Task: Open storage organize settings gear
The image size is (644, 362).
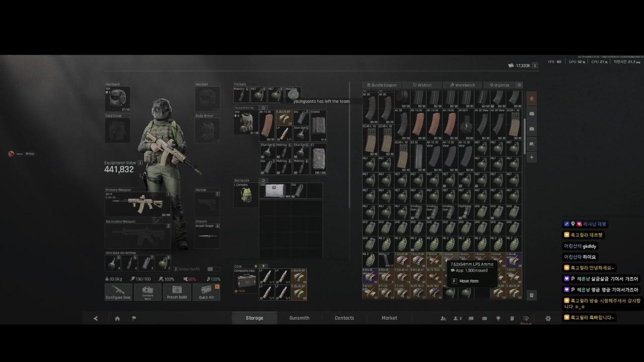Action: [519, 85]
